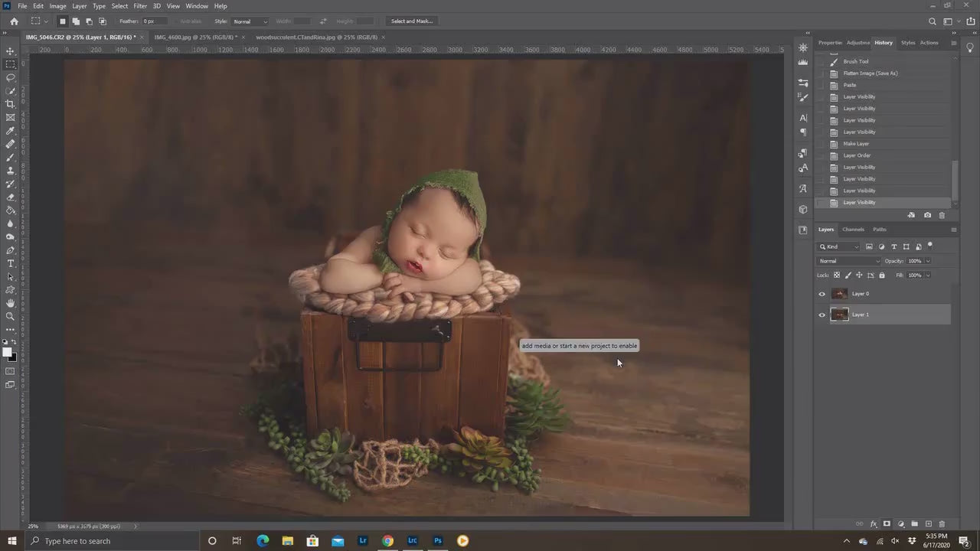The height and width of the screenshot is (551, 980).
Task: Toggle visibility of Layer 1
Action: [x=822, y=315]
